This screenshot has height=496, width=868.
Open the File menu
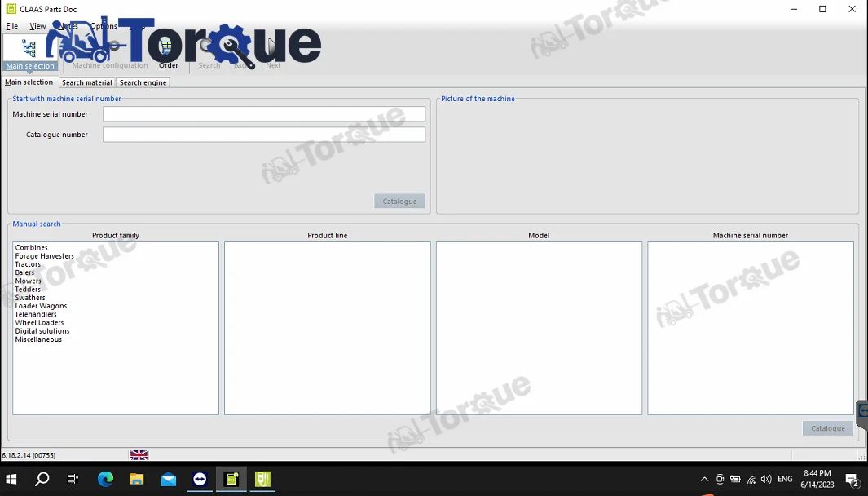point(11,26)
